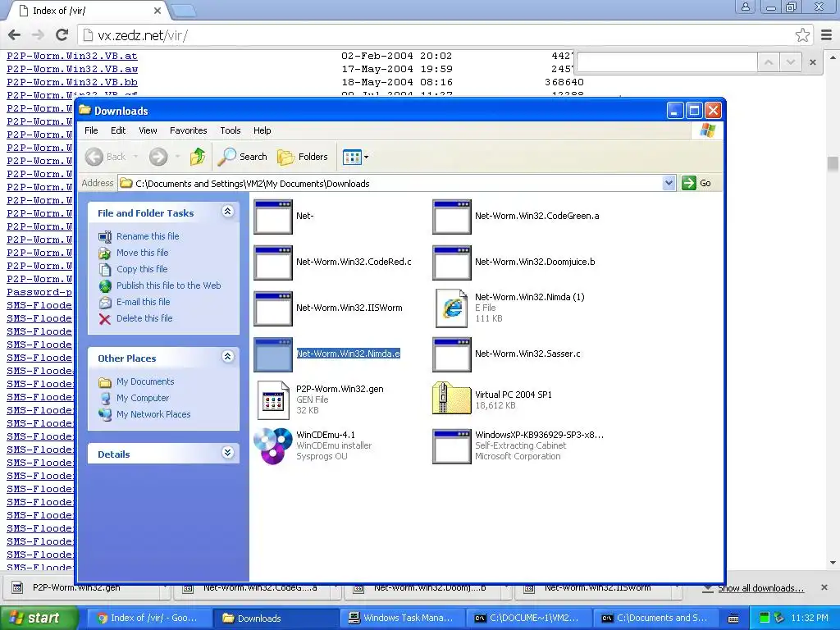
Task: Select the WinCDEmu-4.1 installer icon
Action: (x=272, y=445)
